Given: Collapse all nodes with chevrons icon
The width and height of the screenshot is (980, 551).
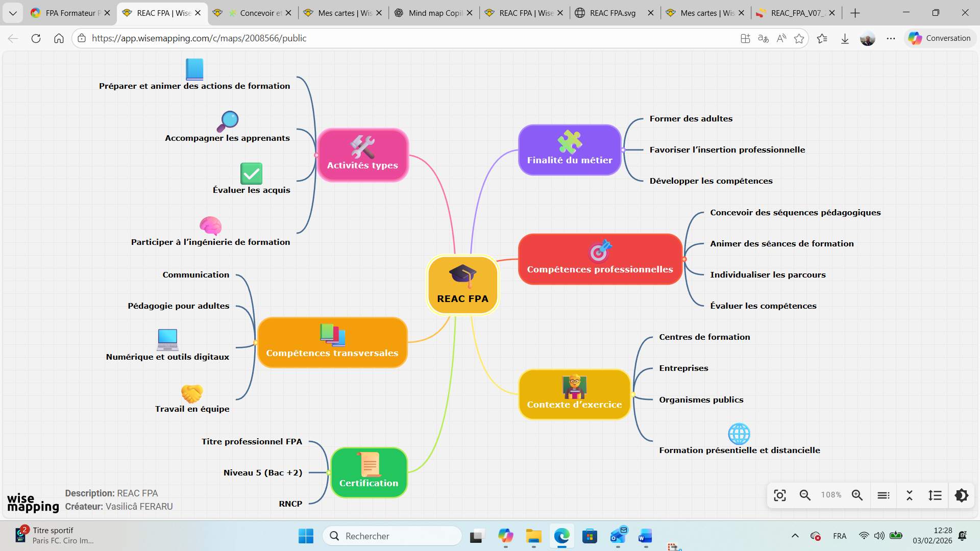Looking at the screenshot, I should [x=910, y=495].
